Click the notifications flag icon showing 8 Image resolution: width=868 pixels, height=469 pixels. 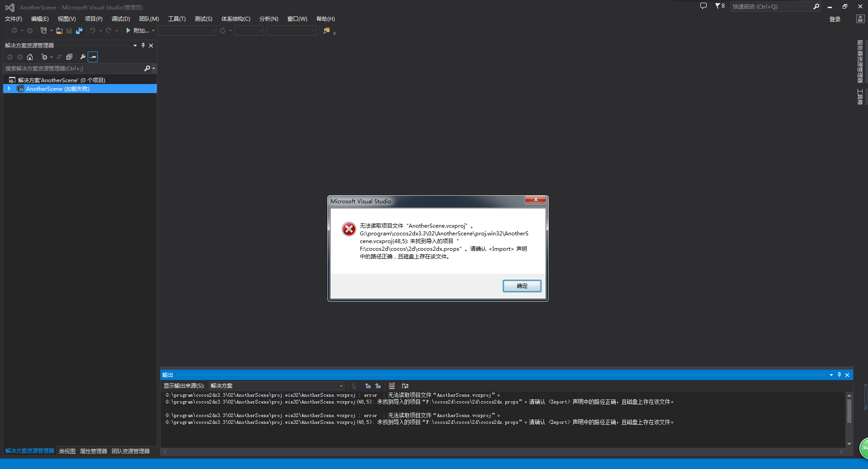(720, 6)
